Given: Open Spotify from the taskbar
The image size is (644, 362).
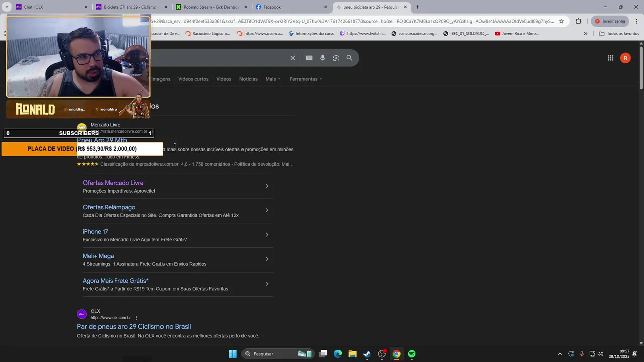Looking at the screenshot, I should (412, 354).
